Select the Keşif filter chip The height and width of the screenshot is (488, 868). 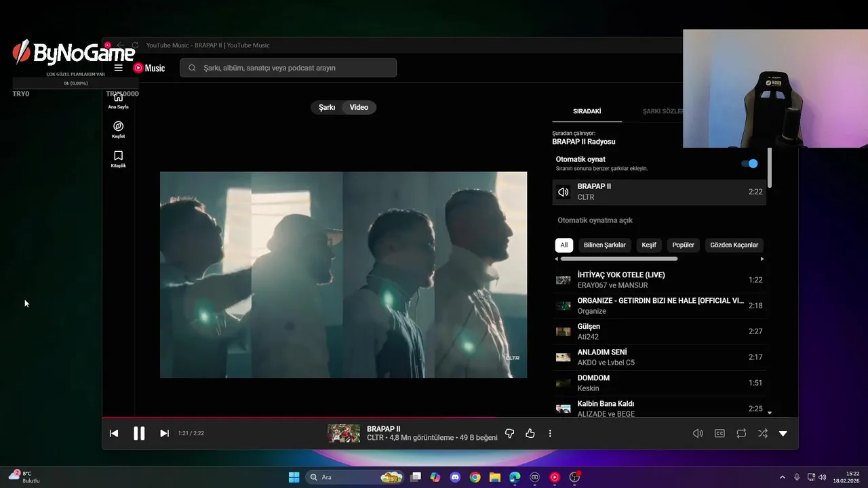pyautogui.click(x=649, y=245)
